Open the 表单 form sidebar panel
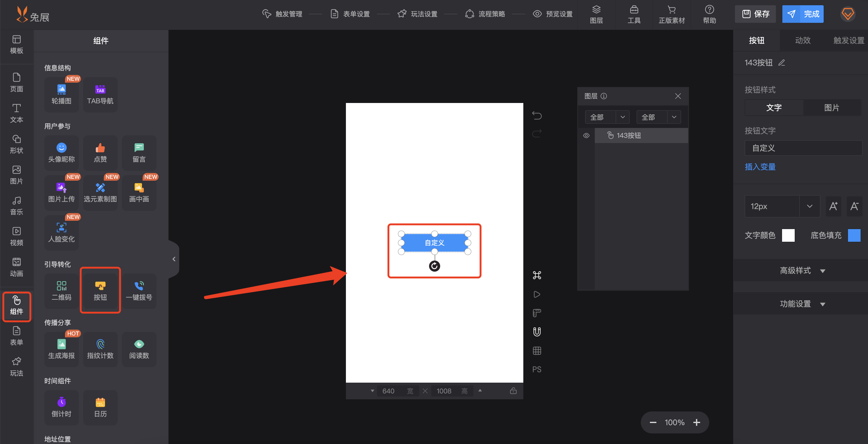This screenshot has width=868, height=444. 17,336
